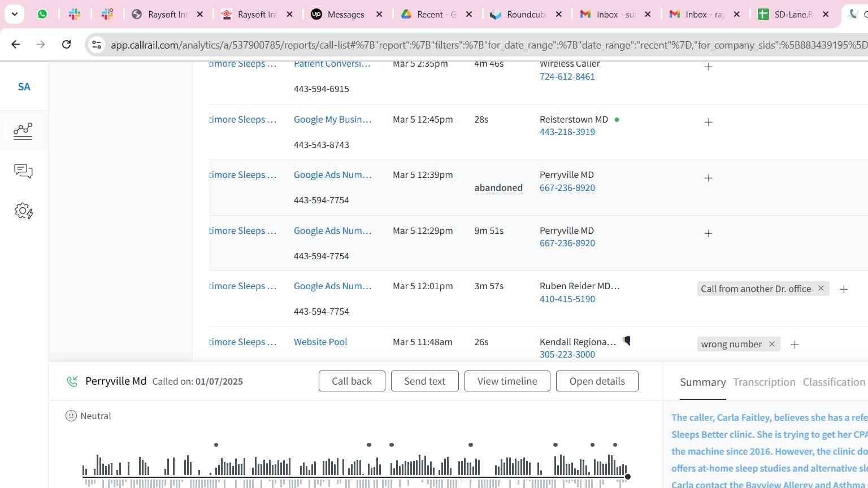Switch to the Classification tab
This screenshot has height=488, width=868.
(834, 382)
